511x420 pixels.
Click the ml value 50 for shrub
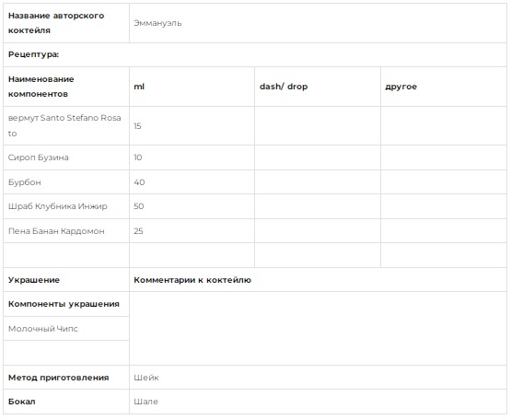click(192, 206)
